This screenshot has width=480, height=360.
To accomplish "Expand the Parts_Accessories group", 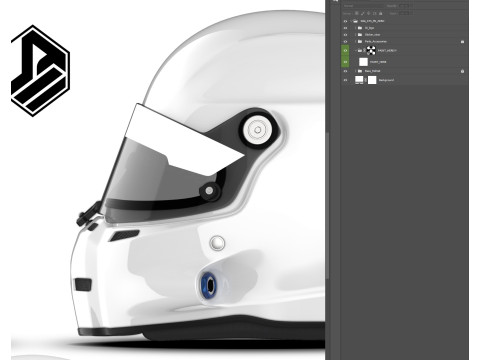I will (x=356, y=41).
